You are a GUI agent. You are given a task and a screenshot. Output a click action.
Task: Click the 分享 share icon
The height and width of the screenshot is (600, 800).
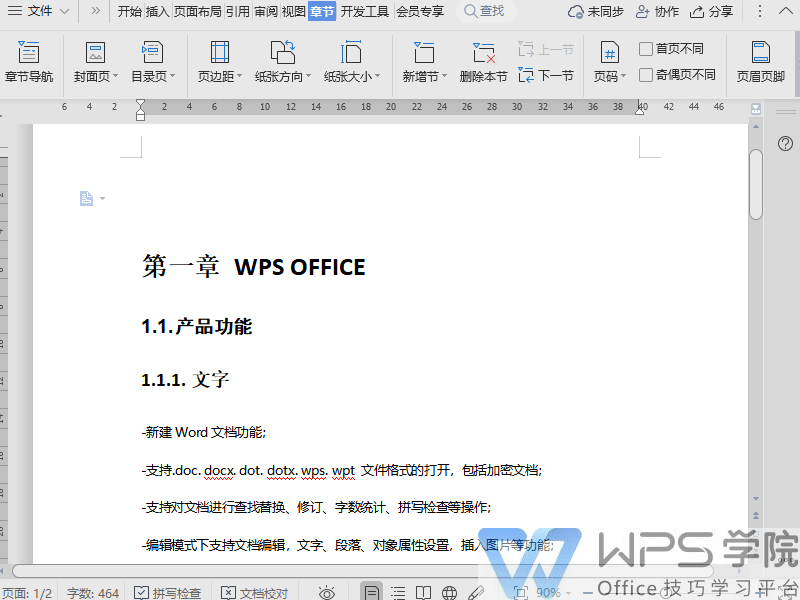coord(696,12)
